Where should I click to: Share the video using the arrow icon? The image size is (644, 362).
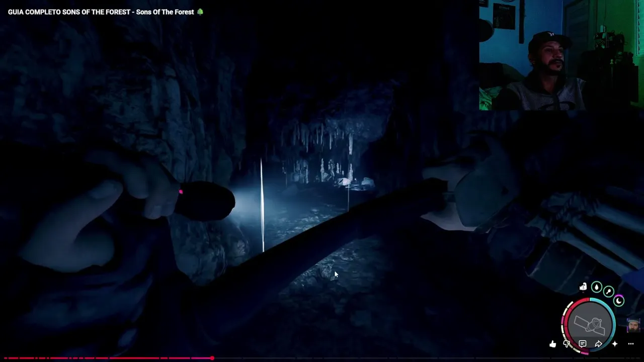(598, 344)
